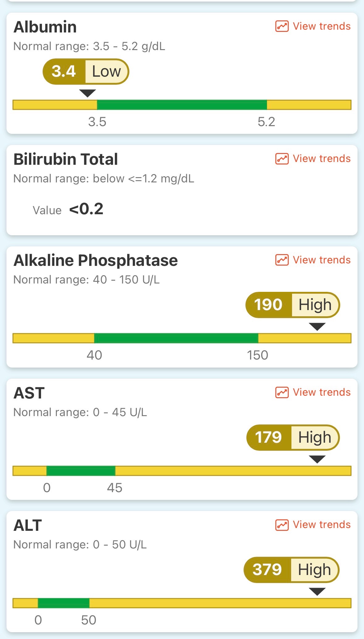This screenshot has width=364, height=639.
Task: Open View trends link for Alkaline Phosphatase
Action: [x=321, y=260]
